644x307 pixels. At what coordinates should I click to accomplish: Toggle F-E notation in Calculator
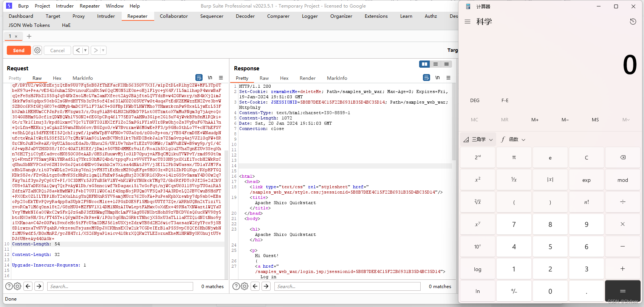coord(505,101)
